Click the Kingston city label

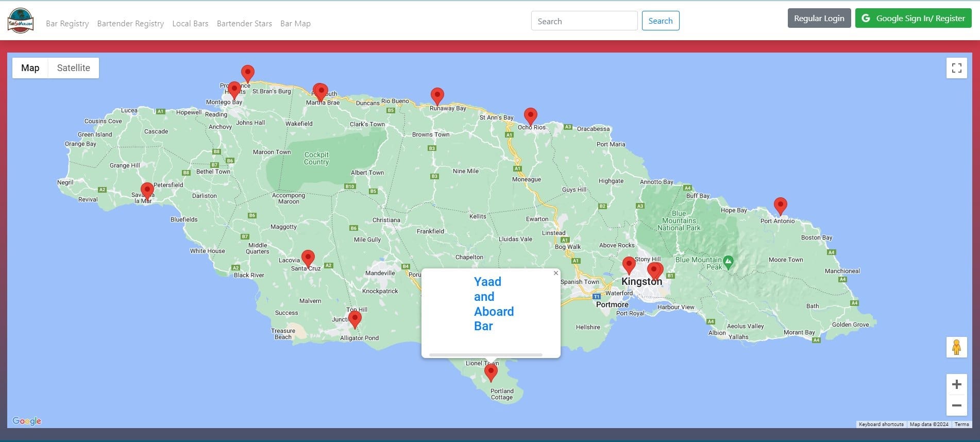tap(642, 282)
